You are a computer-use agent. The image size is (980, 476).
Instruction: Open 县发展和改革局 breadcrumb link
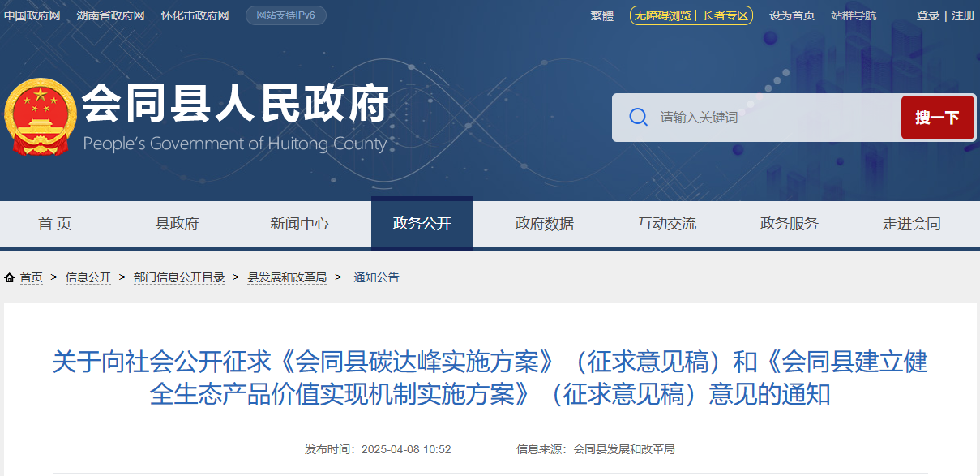coord(286,277)
